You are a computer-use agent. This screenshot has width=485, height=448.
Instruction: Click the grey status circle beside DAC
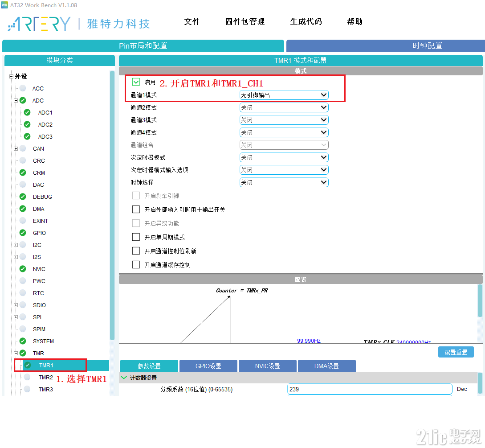(23, 185)
